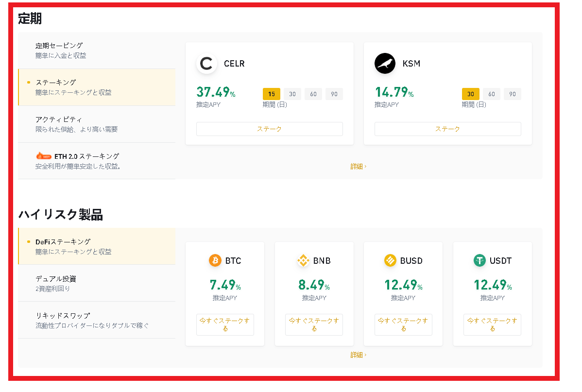Click 簡単に入金と収益 subtitle

61,56
